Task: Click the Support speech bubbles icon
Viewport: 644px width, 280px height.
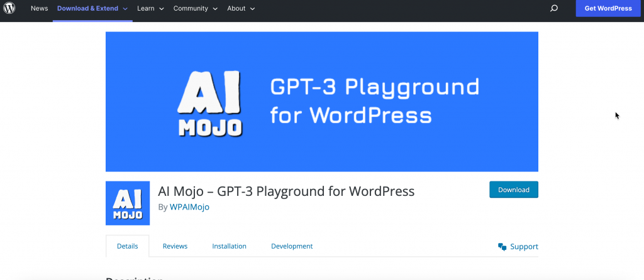Action: point(502,246)
